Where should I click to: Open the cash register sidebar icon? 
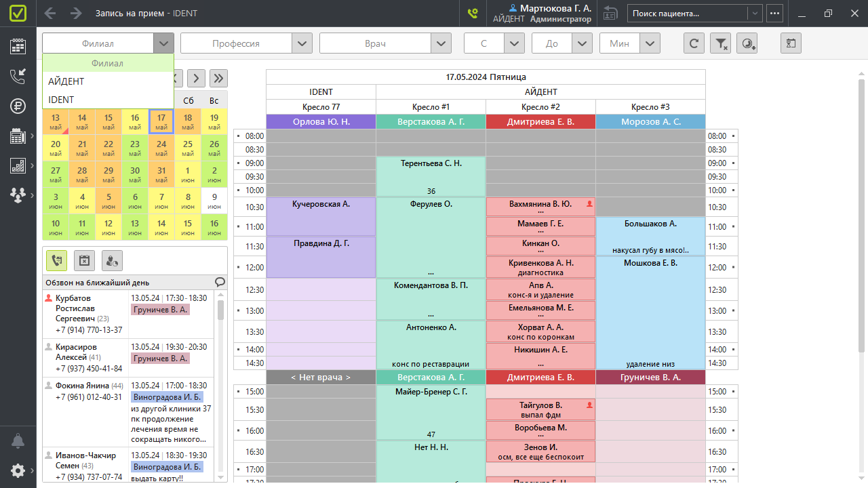tap(18, 136)
